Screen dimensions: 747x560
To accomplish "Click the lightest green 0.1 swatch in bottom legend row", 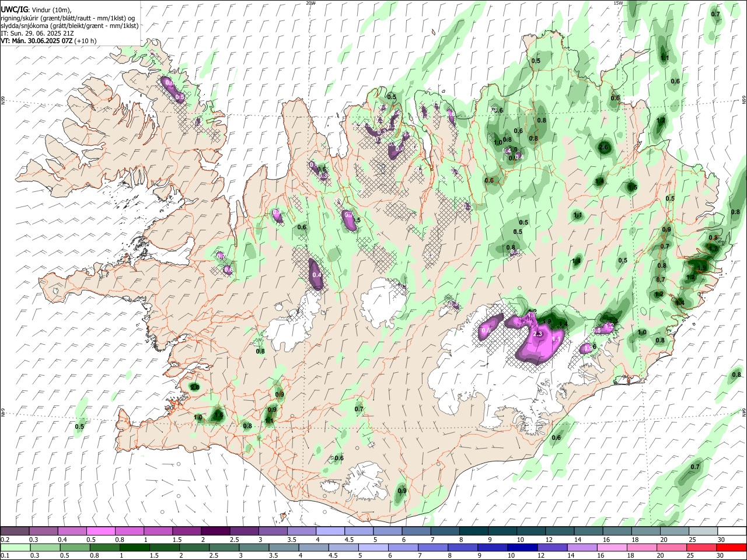I will coord(15,547).
